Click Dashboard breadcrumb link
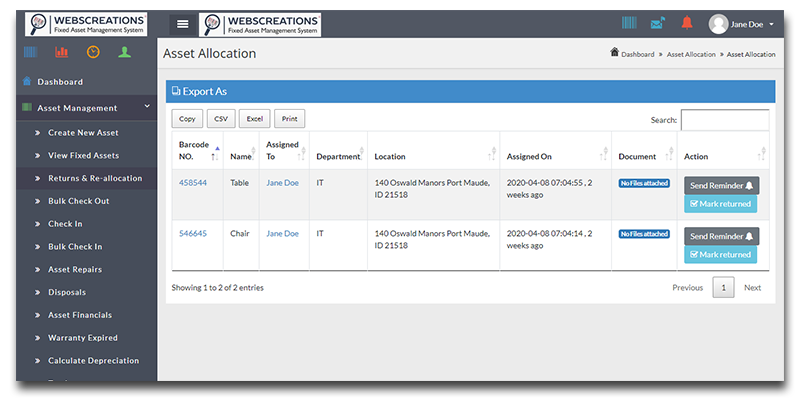 click(x=638, y=54)
